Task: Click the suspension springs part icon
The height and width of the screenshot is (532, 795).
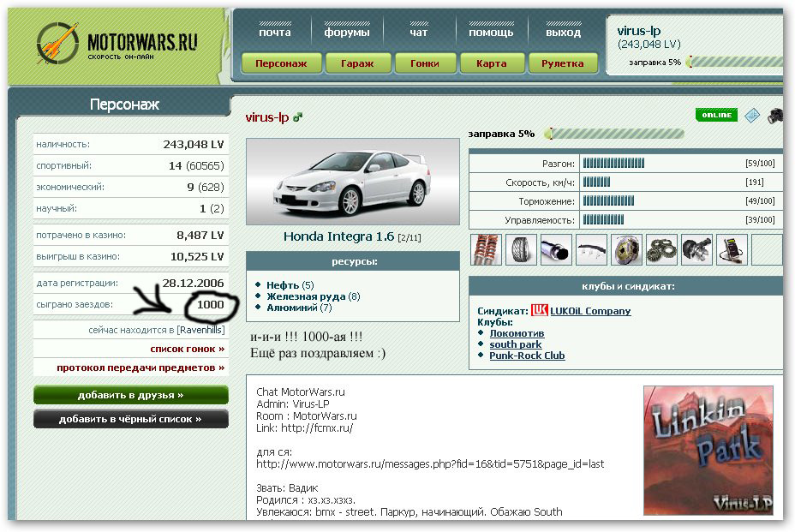Action: point(486,250)
